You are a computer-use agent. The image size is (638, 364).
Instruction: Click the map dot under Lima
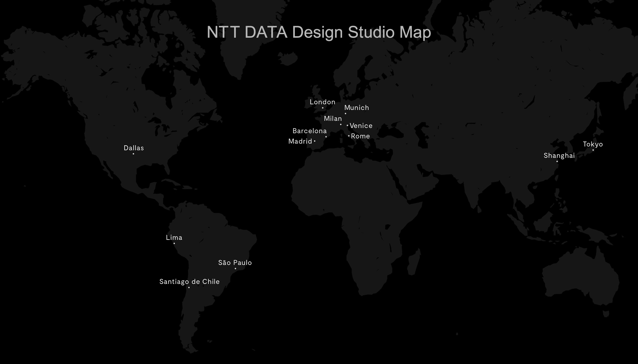[x=174, y=243]
